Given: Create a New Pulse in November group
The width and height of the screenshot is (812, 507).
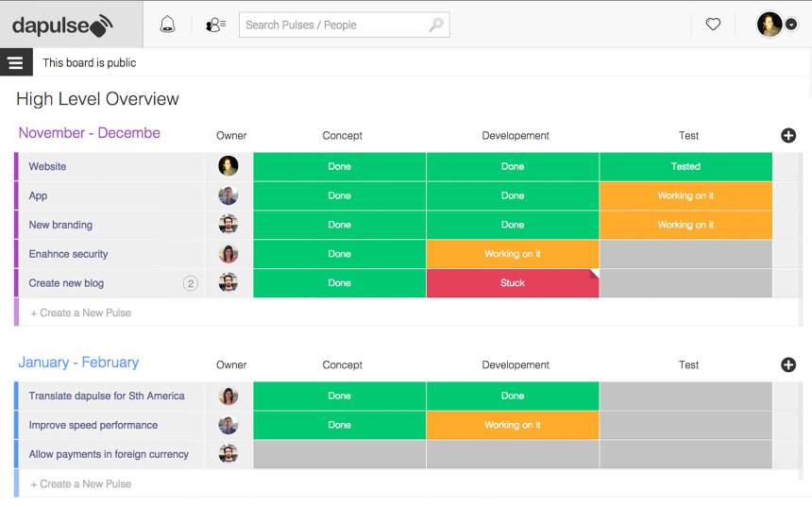Looking at the screenshot, I should (x=81, y=313).
